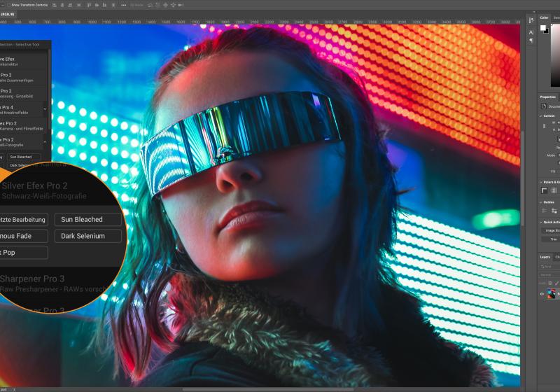Toggle layer visibility eye icon
The image size is (560, 392).
pyautogui.click(x=542, y=294)
